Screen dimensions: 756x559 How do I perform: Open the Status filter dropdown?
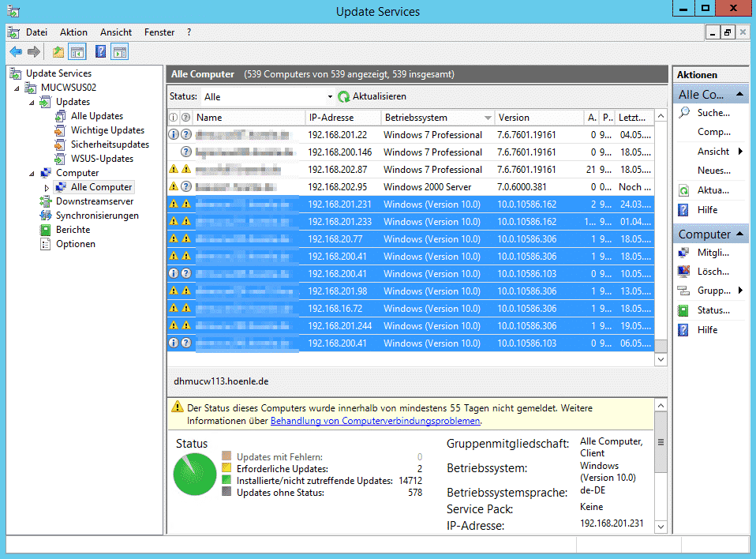[330, 96]
